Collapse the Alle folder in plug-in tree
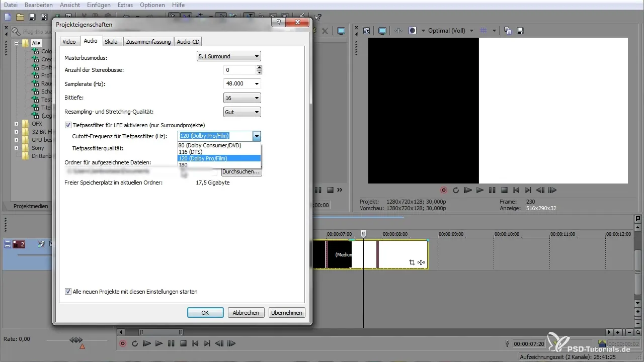 tap(17, 43)
